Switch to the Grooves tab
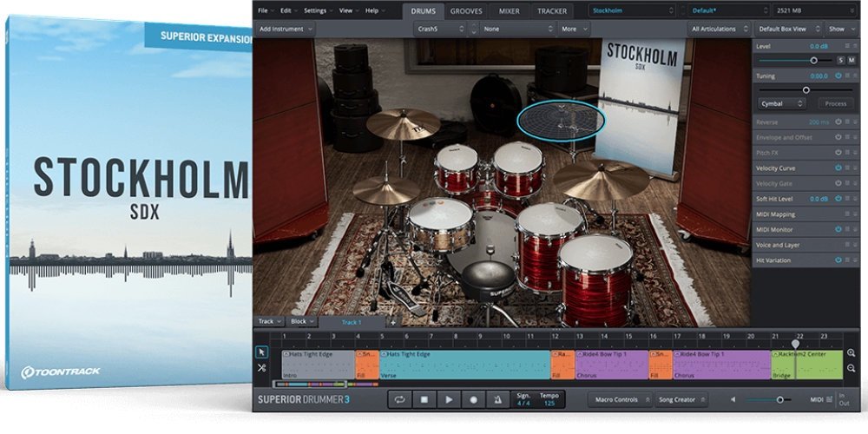Image resolution: width=868 pixels, height=434 pixels. [466, 10]
